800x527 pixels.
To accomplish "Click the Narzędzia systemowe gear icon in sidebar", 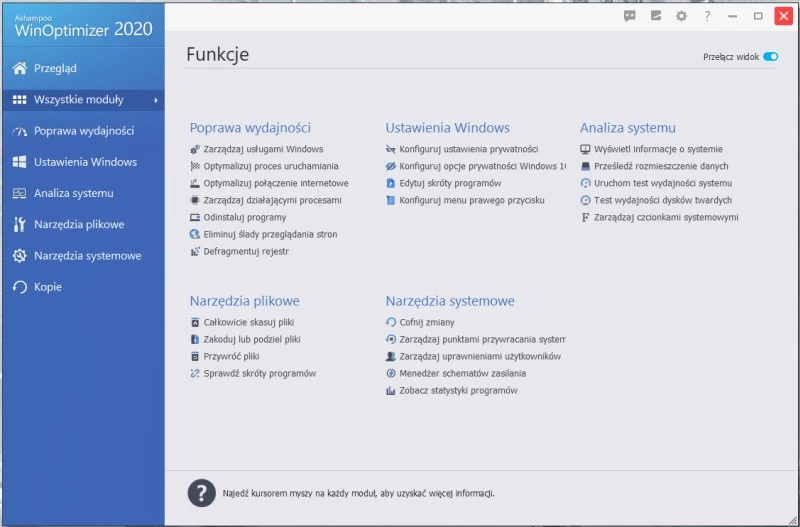I will click(19, 256).
